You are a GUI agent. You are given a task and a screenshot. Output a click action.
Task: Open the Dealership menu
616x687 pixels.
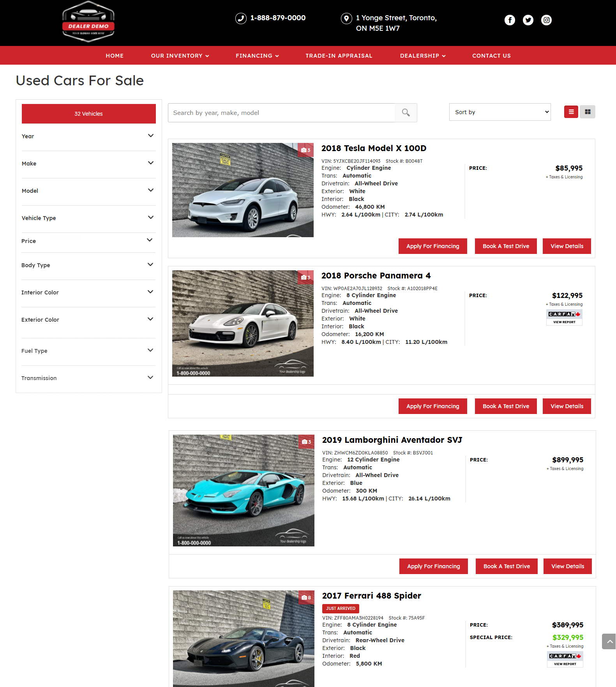pyautogui.click(x=423, y=56)
